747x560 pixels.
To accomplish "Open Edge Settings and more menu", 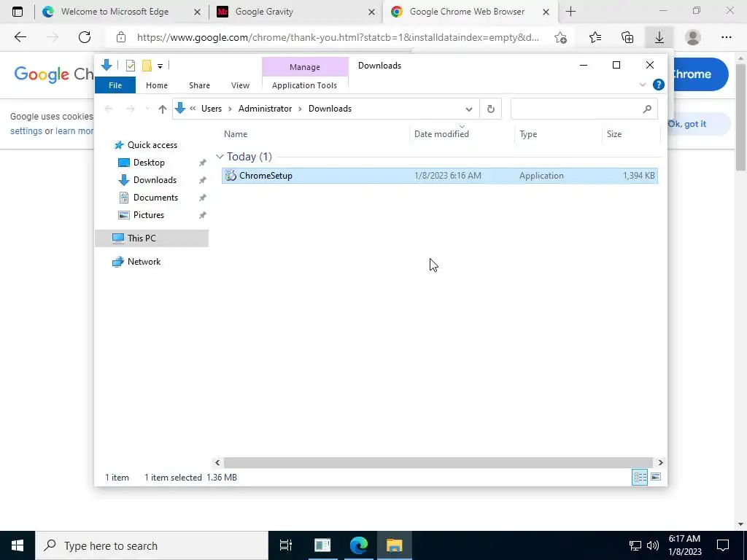I will [x=726, y=37].
